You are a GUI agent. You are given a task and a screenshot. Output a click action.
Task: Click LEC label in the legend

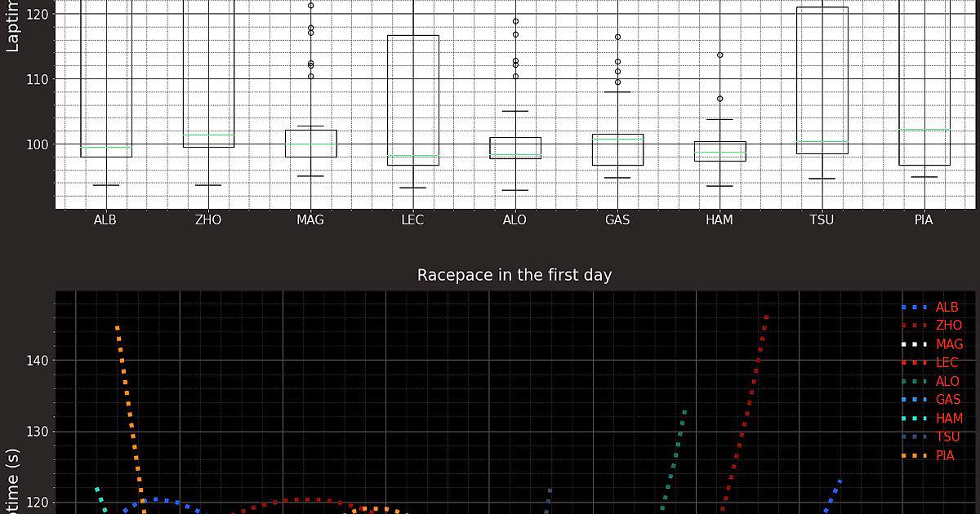pos(947,363)
